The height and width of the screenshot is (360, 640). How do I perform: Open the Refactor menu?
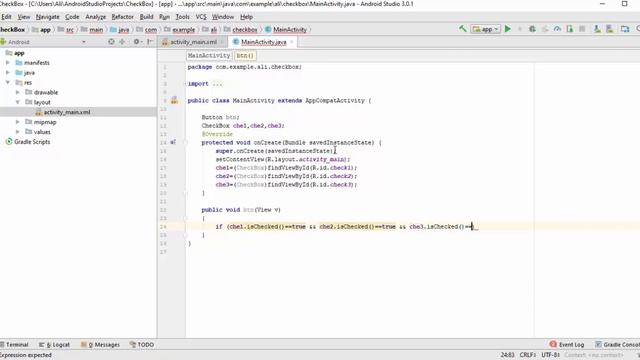122,17
